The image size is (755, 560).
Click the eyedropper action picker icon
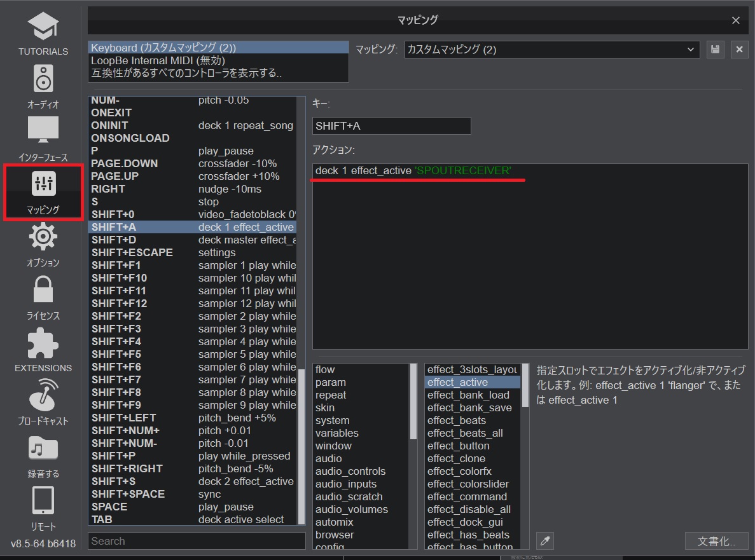point(544,541)
